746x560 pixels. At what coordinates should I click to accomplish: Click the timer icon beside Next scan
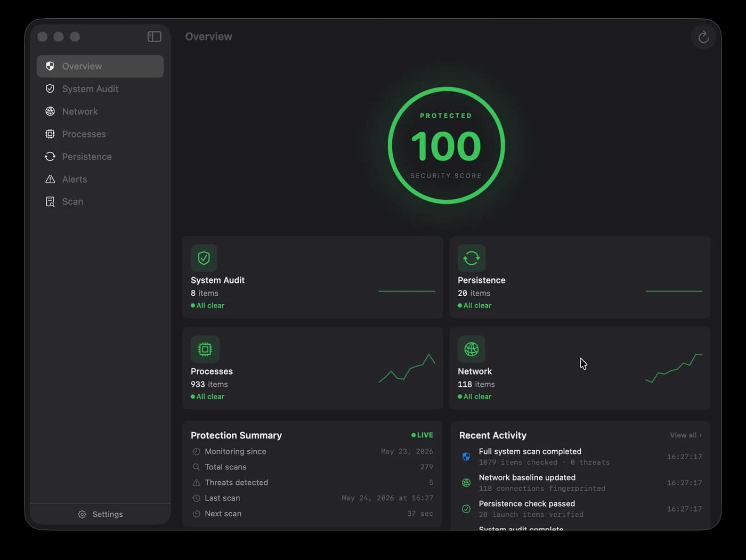click(196, 514)
